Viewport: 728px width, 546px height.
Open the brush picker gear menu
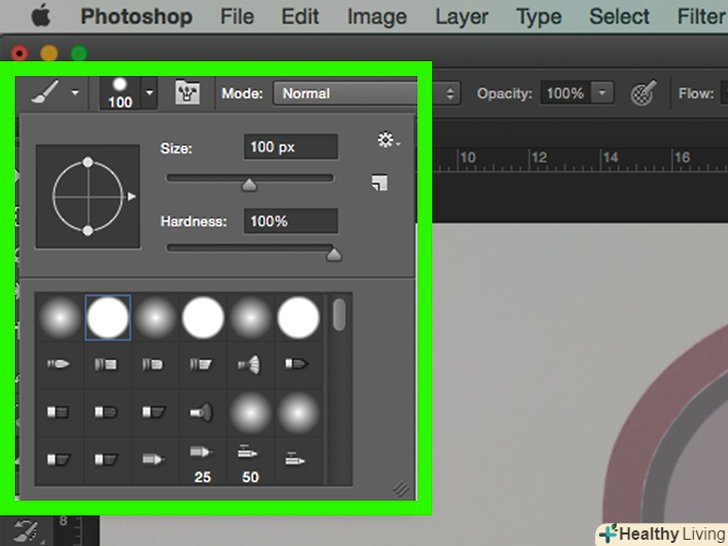click(x=388, y=140)
